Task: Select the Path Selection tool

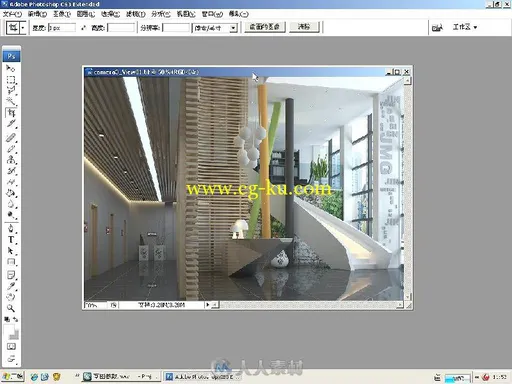Action: [11, 251]
